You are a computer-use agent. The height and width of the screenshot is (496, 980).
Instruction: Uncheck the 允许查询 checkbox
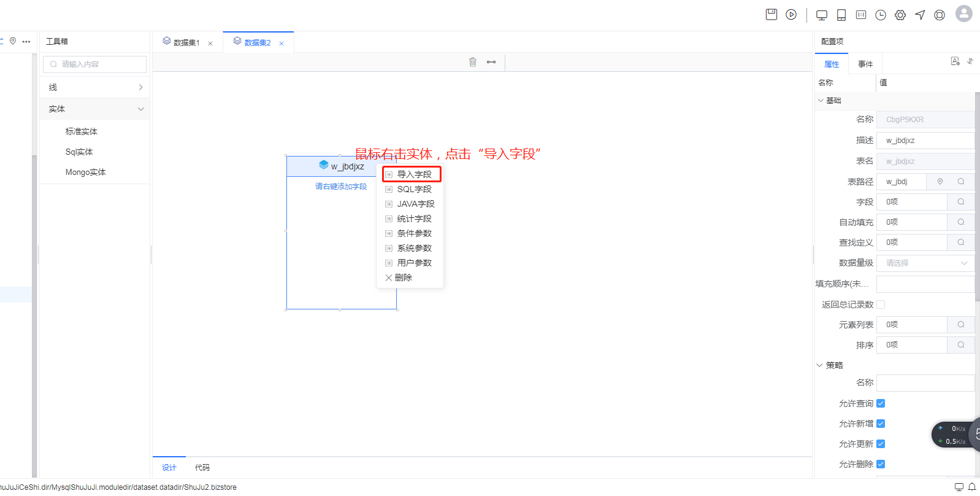881,403
